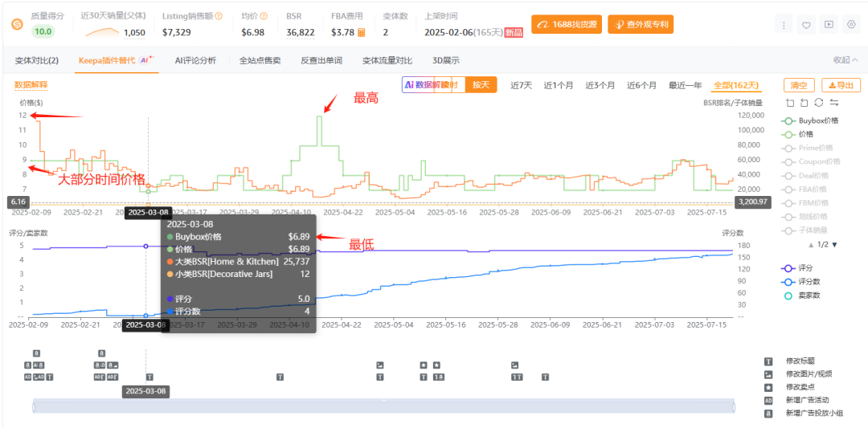Switch to 变体对比(2) tab
868x428 pixels.
36,61
